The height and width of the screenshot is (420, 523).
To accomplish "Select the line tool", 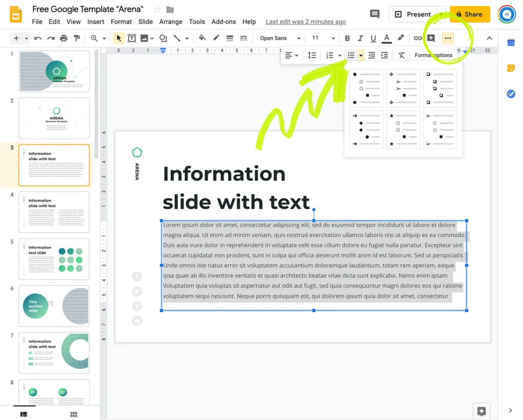I will click(177, 38).
